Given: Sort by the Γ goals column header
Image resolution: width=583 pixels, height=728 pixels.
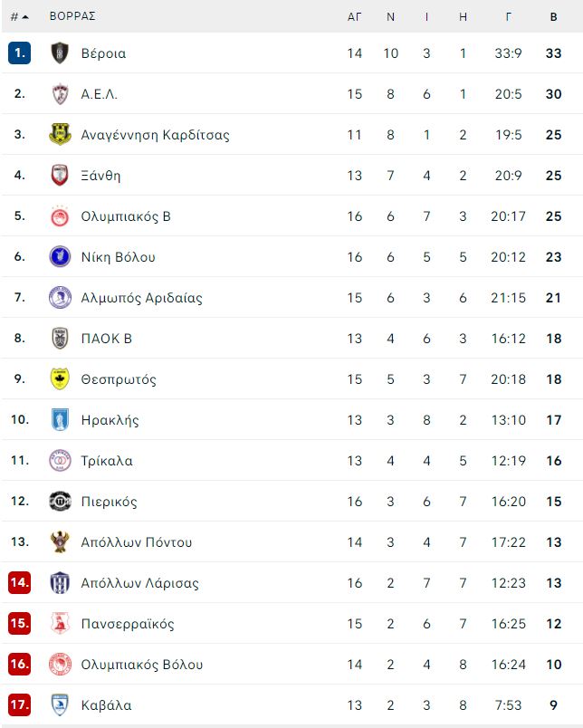Looking at the screenshot, I should point(508,16).
